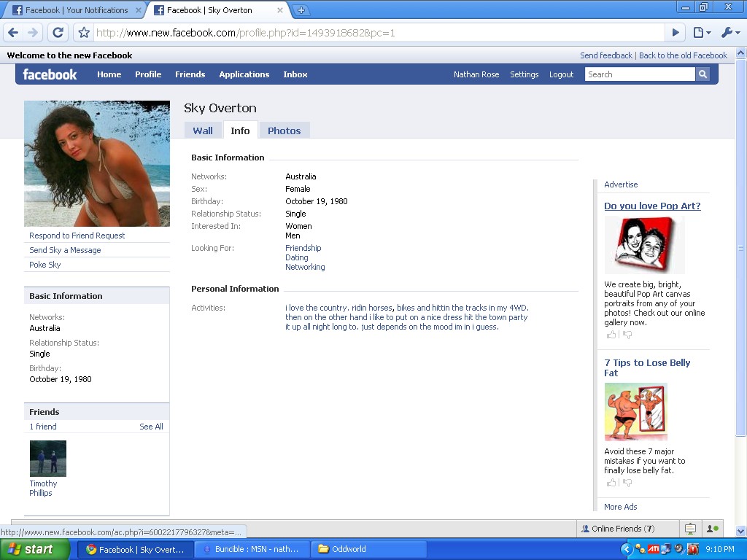
Task: Click the address bar URL field
Action: point(379,33)
